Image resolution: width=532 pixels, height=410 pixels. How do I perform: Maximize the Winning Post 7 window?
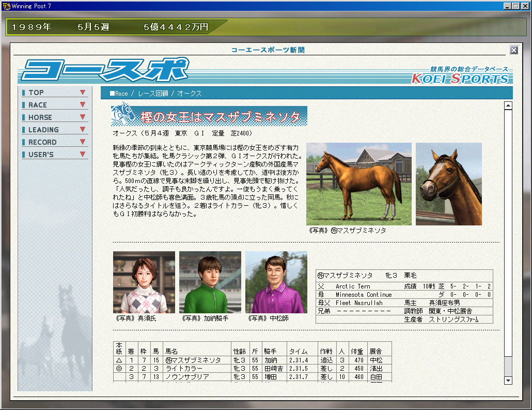(515, 6)
